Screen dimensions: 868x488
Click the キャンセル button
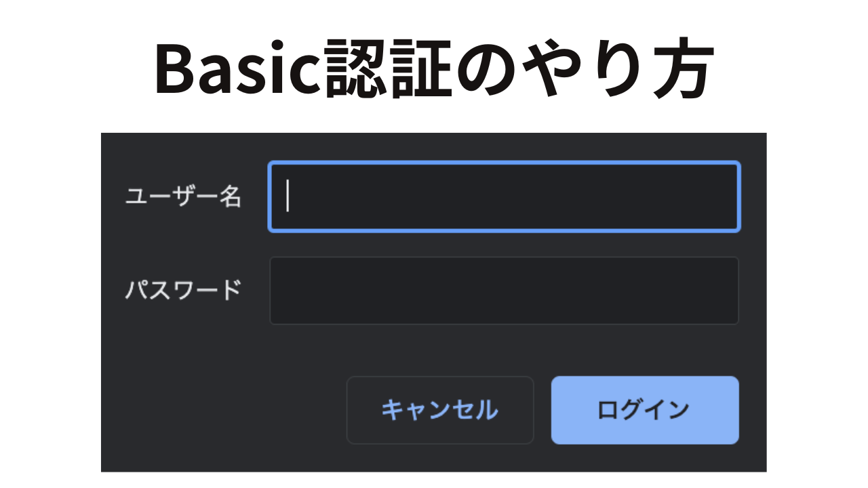pos(439,410)
